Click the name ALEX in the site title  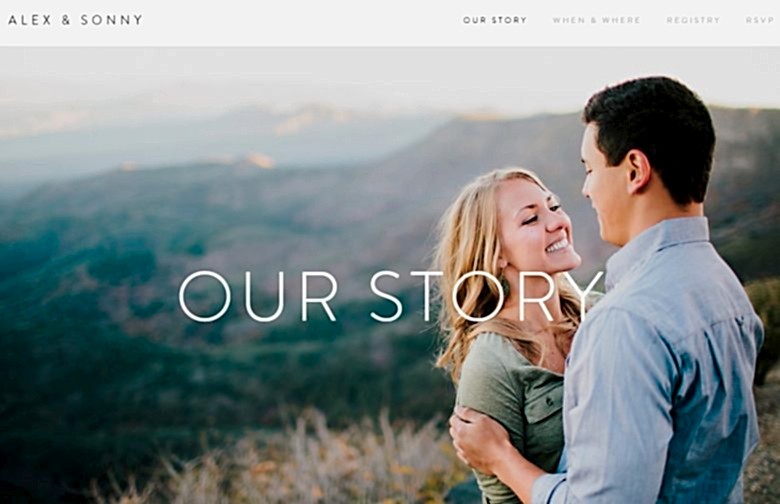(30, 20)
